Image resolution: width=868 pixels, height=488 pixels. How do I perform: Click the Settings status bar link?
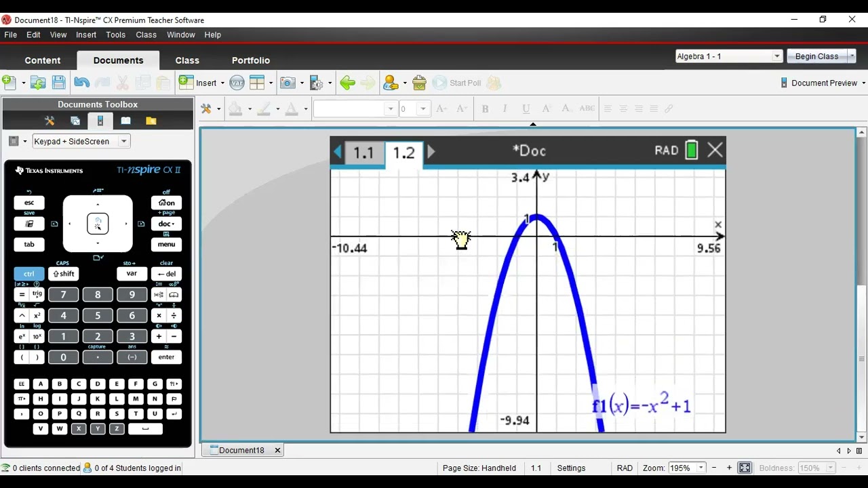point(571,468)
